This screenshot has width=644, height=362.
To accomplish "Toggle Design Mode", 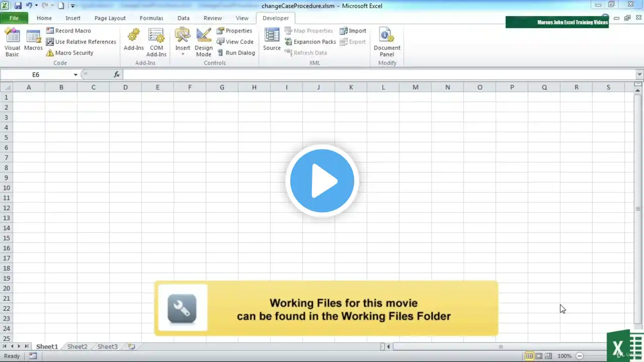I will point(204,43).
